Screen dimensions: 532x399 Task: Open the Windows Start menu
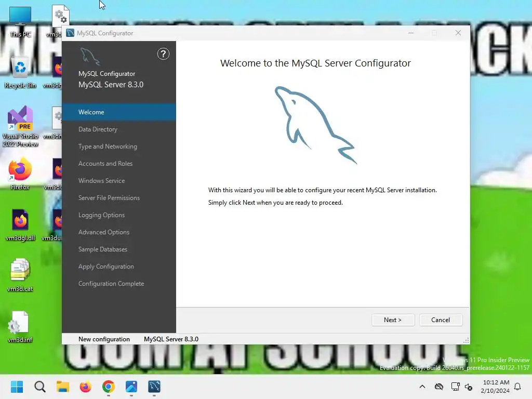click(x=17, y=387)
